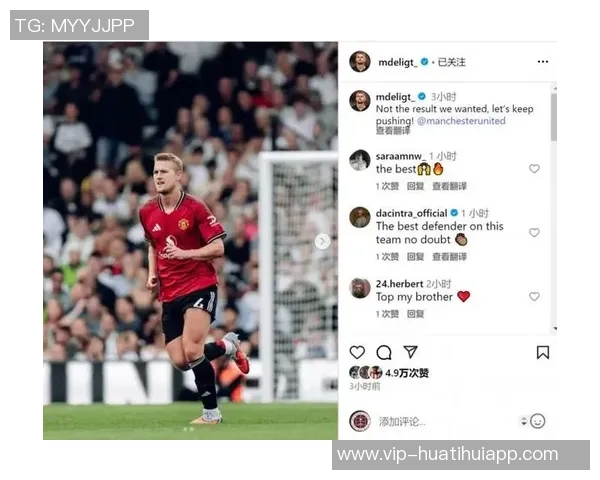The image size is (600, 480).
Task: Show translation for dacintra_official's comment
Action: (449, 256)
